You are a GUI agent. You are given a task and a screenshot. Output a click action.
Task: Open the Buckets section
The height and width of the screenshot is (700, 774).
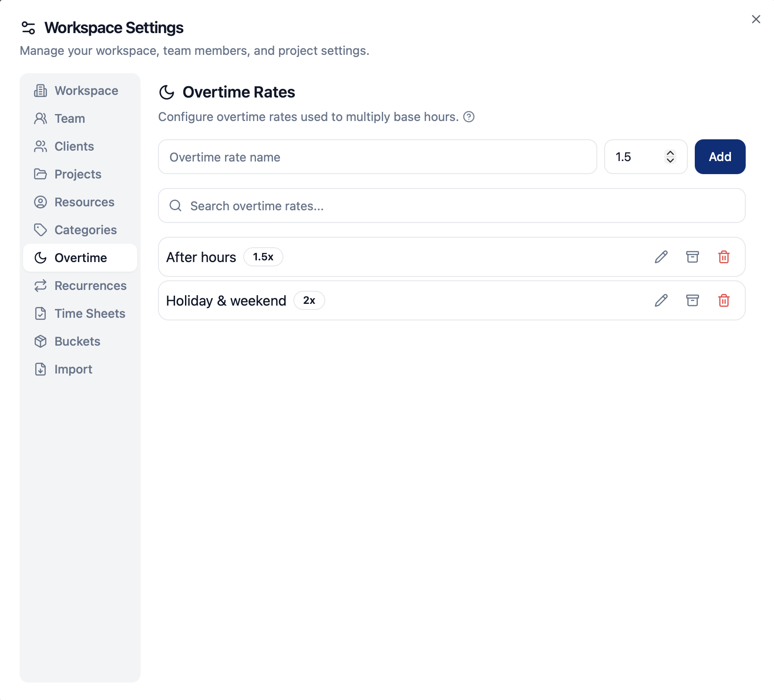(x=80, y=341)
